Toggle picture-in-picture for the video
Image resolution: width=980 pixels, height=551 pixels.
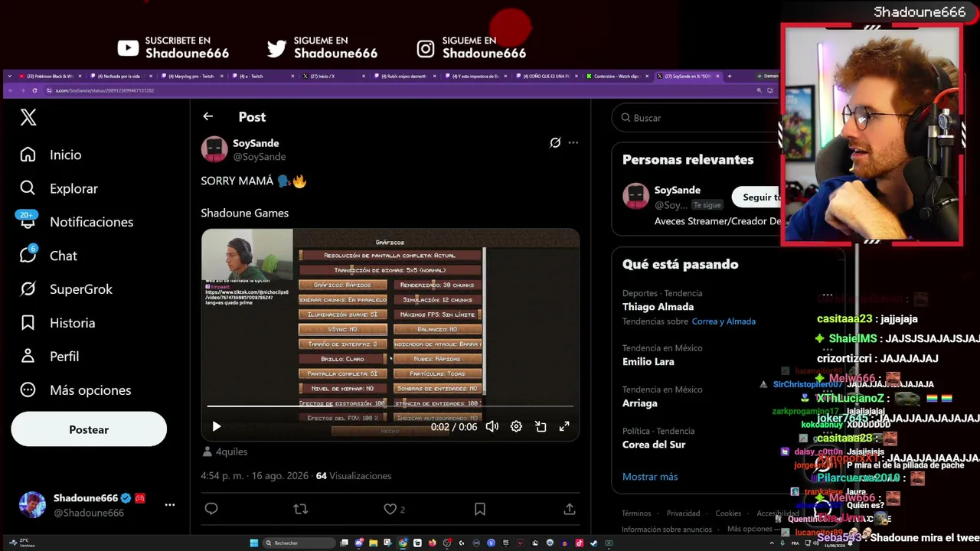[x=541, y=426]
